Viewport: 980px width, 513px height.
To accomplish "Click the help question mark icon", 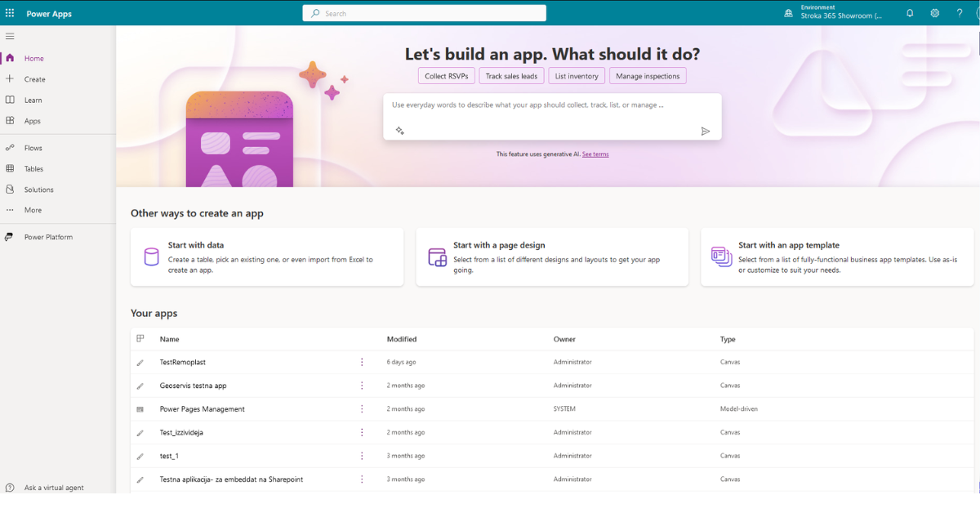I will 960,13.
